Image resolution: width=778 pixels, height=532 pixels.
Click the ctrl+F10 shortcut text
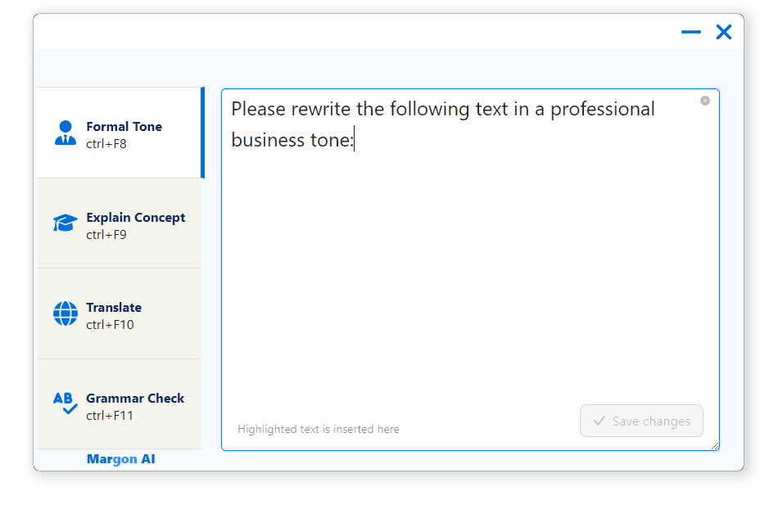pos(110,325)
